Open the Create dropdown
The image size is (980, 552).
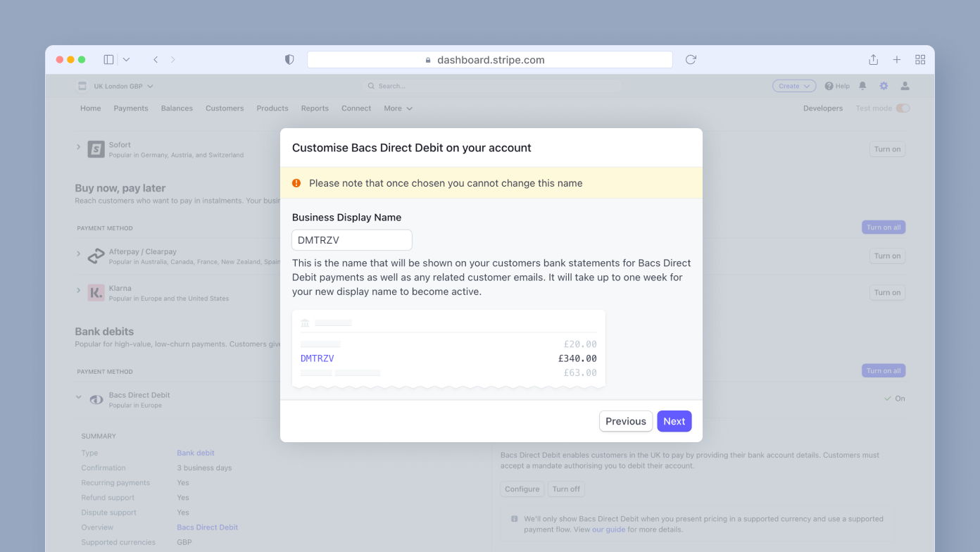(793, 85)
